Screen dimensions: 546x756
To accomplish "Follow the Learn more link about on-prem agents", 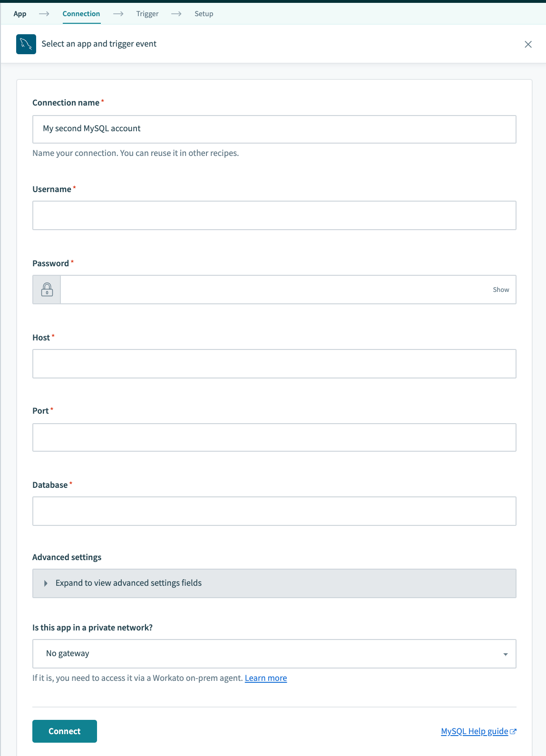I will coord(265,678).
